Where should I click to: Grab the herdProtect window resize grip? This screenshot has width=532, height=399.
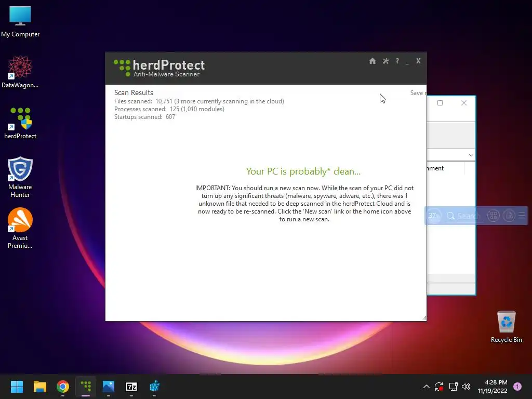click(x=424, y=318)
